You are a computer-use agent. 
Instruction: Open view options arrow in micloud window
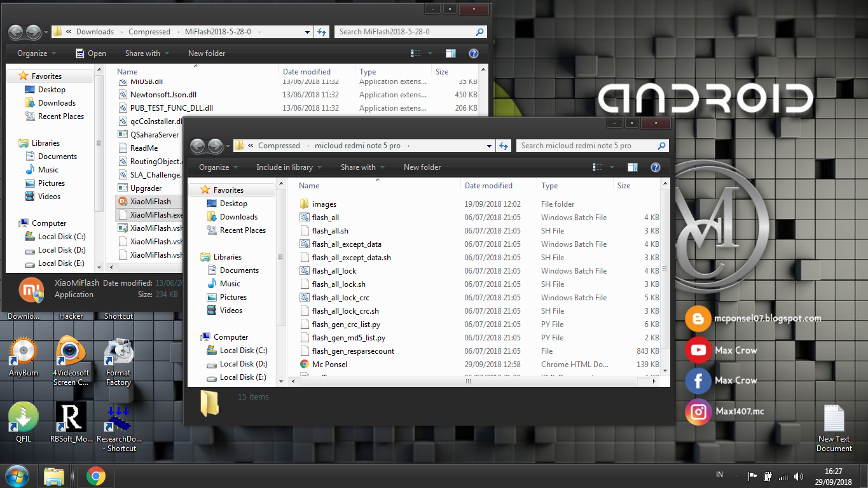[612, 167]
